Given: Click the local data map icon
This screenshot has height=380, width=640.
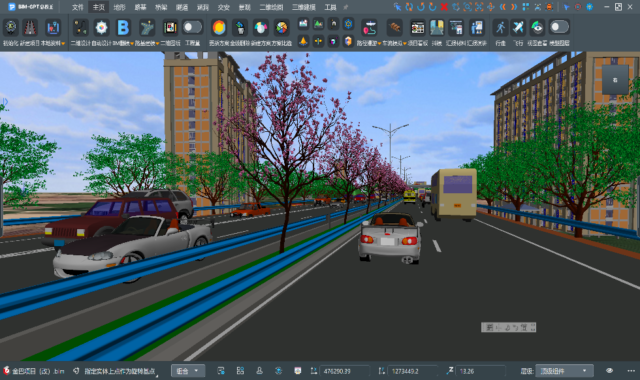Looking at the screenshot, I should pyautogui.click(x=53, y=27).
